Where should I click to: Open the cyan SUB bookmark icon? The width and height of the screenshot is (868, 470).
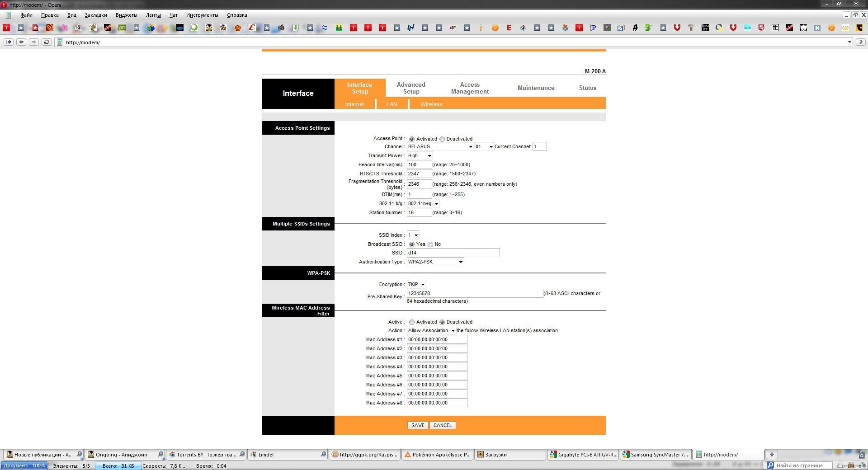747,28
